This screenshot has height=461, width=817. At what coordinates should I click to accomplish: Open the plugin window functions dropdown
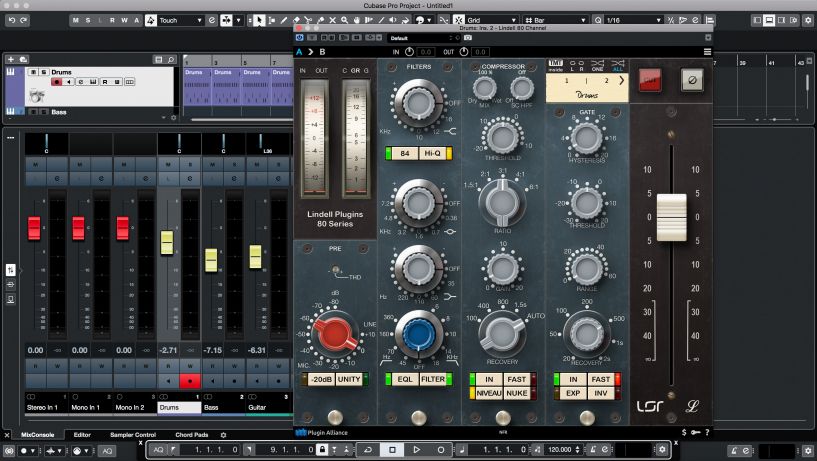(x=708, y=38)
